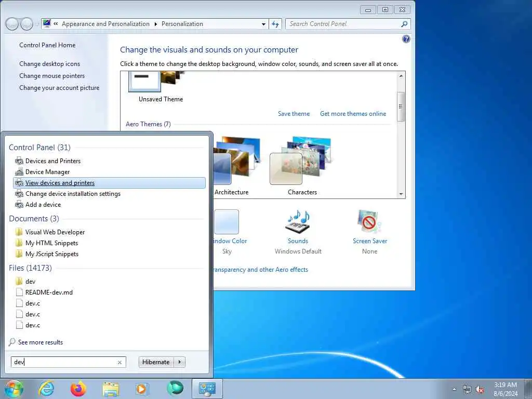Image resolution: width=532 pixels, height=399 pixels.
Task: Expand the shutdown options arrow
Action: point(179,362)
